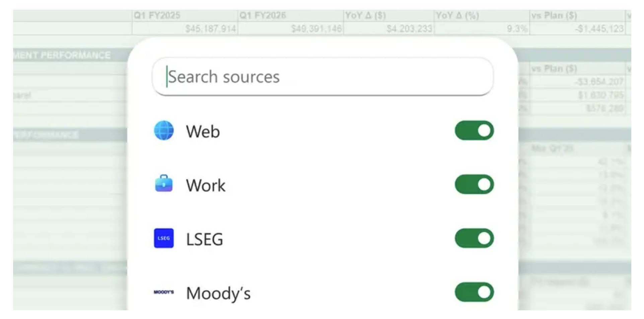Select the Web source label
The width and height of the screenshot is (644, 319).
203,131
